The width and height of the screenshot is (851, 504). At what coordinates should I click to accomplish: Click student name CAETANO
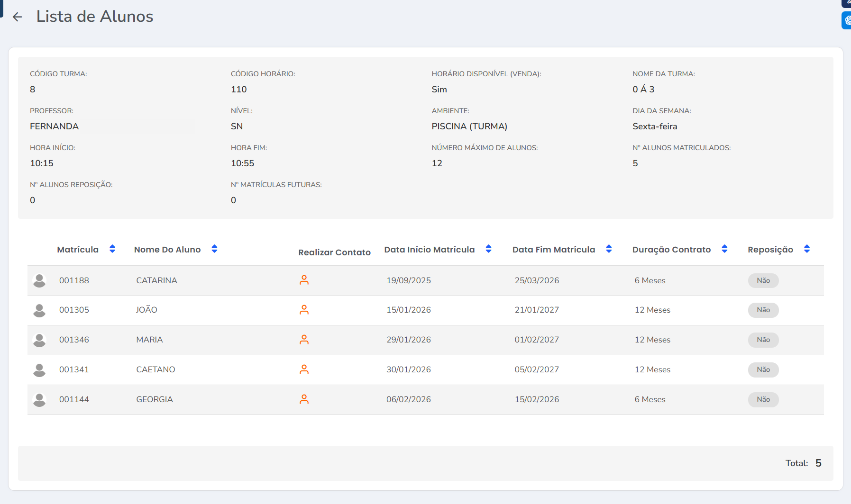(x=156, y=369)
